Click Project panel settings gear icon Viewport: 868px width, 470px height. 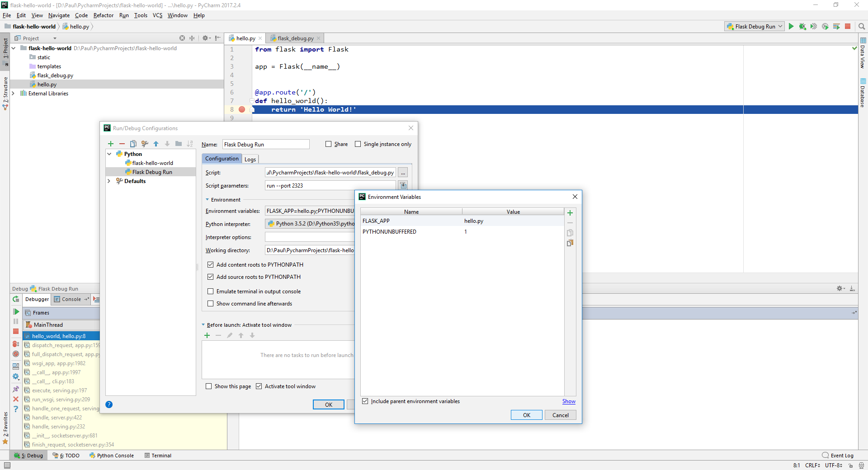(x=206, y=38)
